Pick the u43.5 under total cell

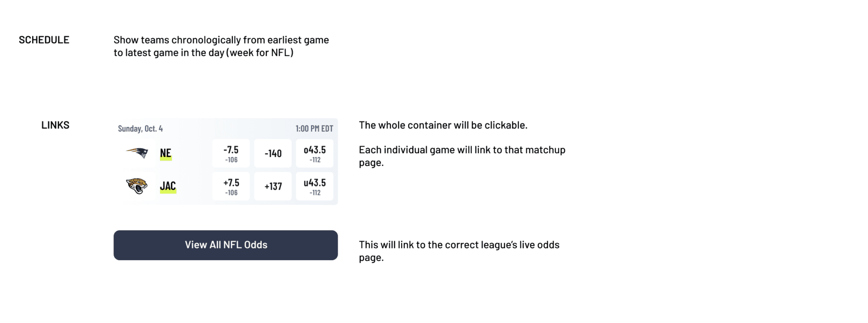(315, 186)
